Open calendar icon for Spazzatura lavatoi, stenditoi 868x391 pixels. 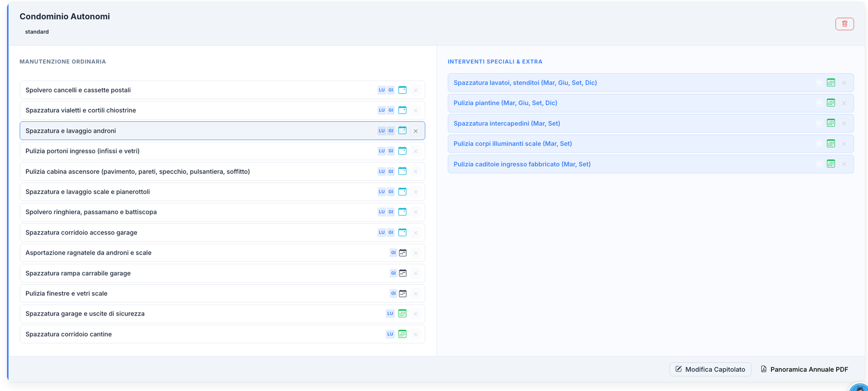point(831,83)
